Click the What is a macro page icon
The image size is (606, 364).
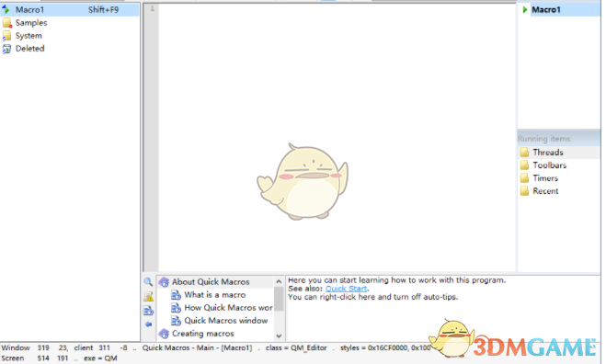(x=176, y=295)
